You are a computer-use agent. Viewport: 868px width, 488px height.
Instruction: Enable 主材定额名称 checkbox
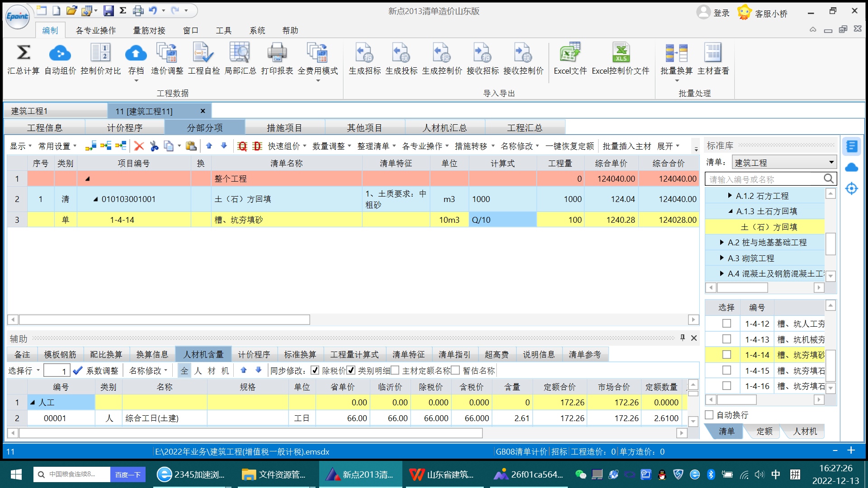[x=395, y=371]
